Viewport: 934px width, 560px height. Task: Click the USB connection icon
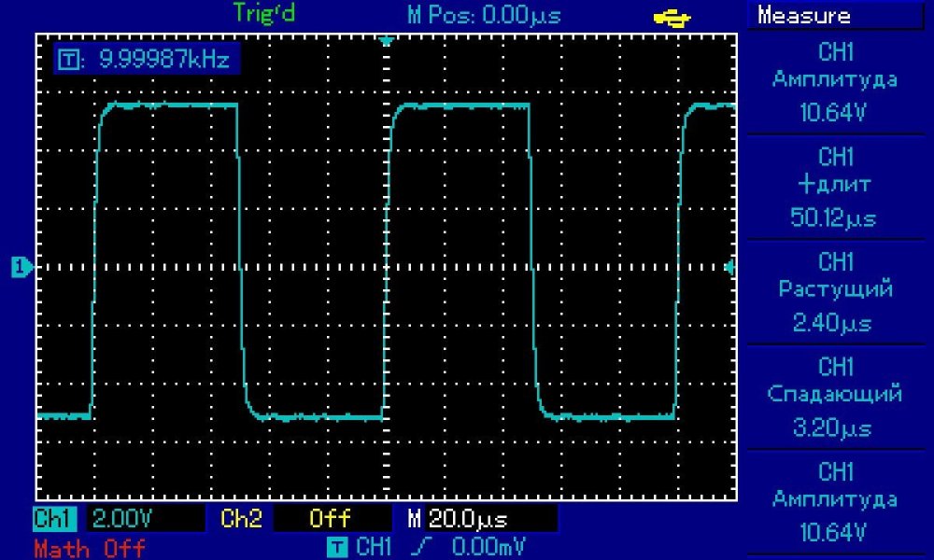click(x=672, y=17)
